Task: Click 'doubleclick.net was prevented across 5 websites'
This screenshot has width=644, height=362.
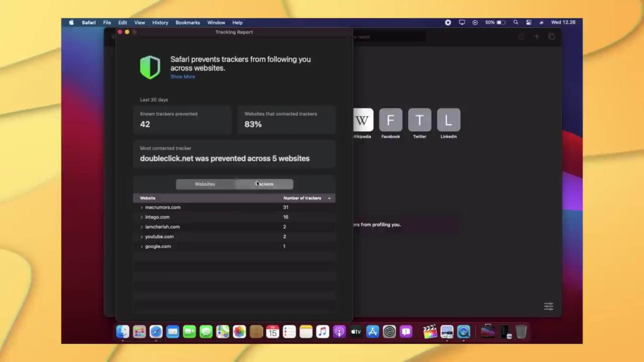Action: tap(225, 159)
